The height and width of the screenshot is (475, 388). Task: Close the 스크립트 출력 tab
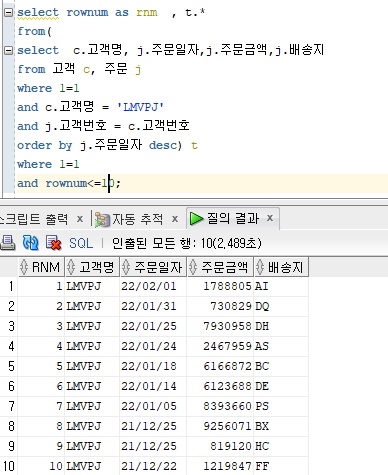80,219
